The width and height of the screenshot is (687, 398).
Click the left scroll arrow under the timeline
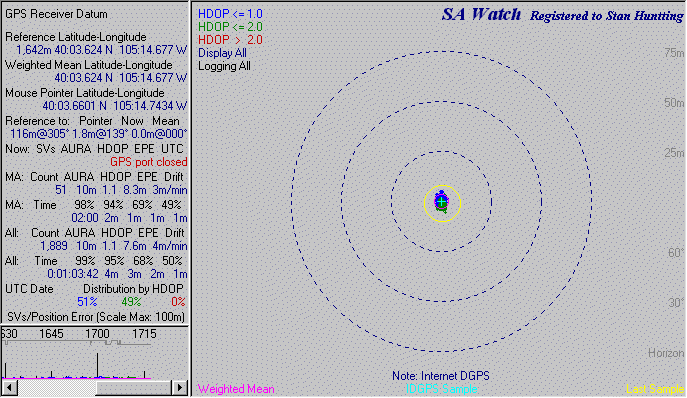(x=10, y=387)
